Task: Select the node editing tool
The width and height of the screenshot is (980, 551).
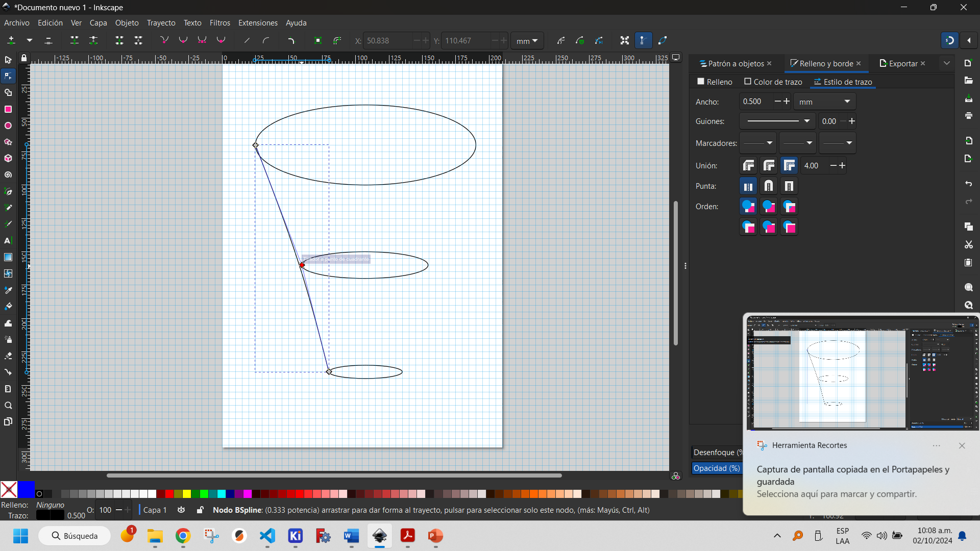Action: point(9,76)
